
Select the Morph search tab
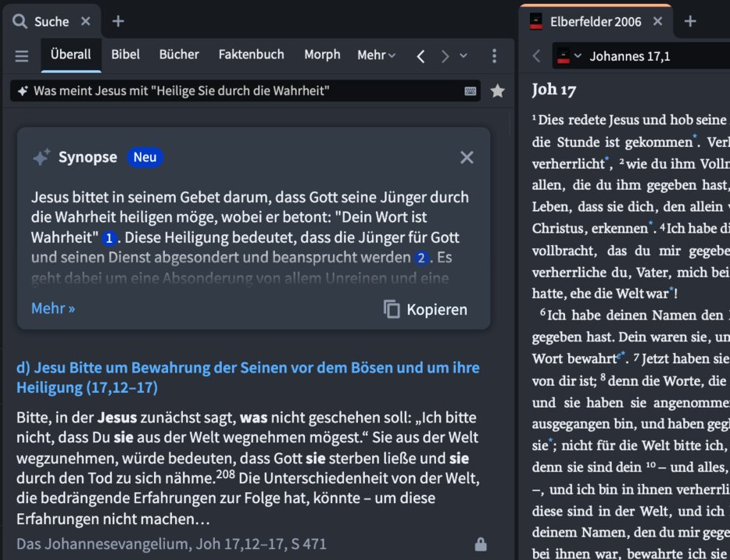point(322,55)
